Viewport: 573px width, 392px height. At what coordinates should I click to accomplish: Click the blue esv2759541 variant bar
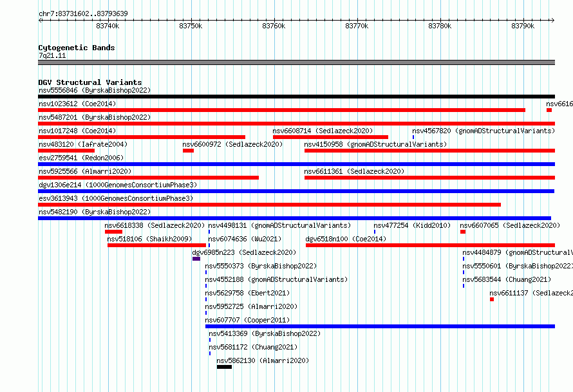[x=296, y=164]
